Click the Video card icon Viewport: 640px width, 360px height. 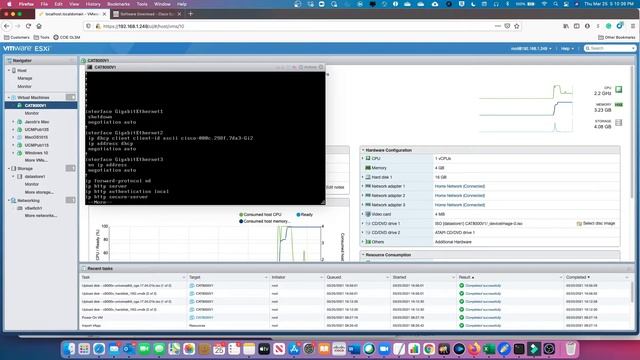tap(368, 214)
